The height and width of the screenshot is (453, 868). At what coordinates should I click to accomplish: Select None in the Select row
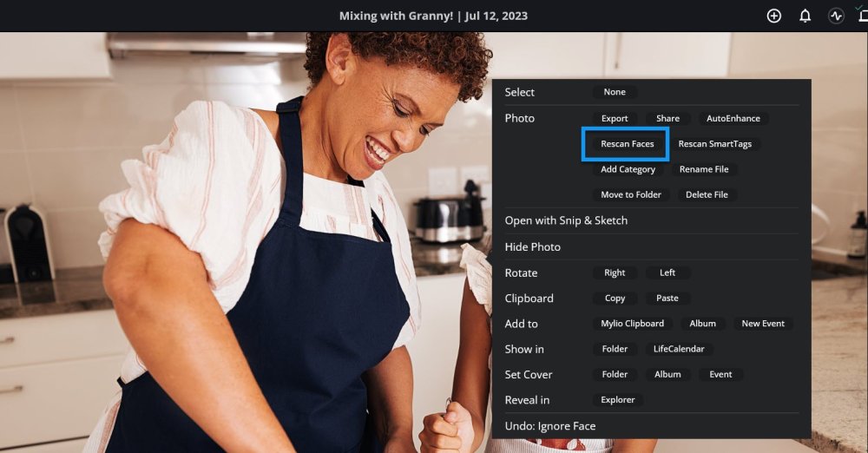pos(615,92)
